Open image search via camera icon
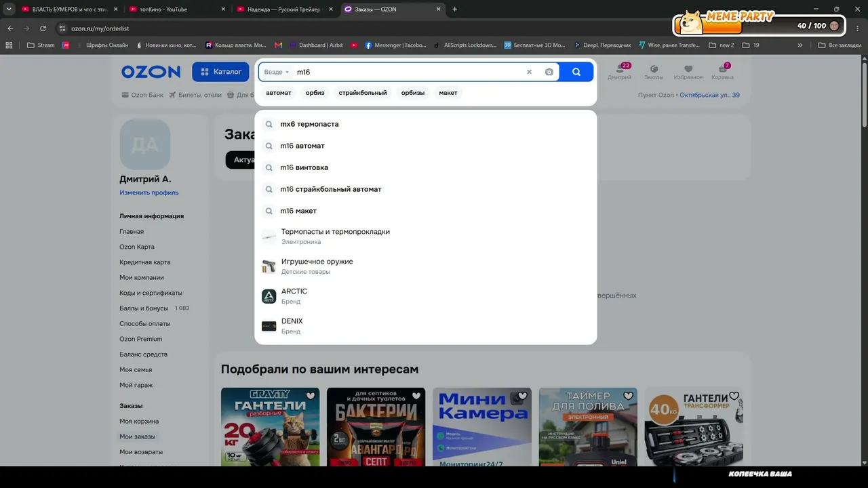The height and width of the screenshot is (488, 868). coord(549,72)
